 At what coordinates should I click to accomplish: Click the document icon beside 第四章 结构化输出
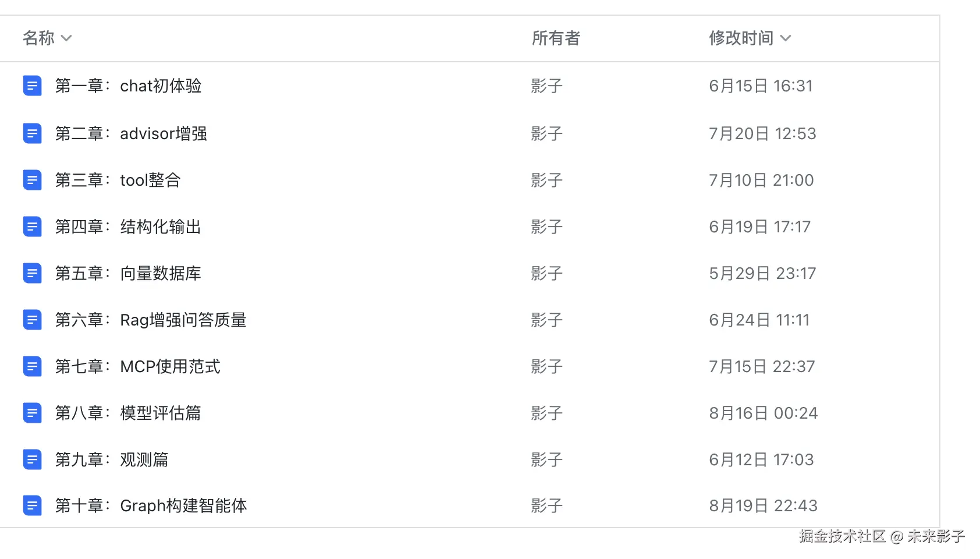coord(32,227)
